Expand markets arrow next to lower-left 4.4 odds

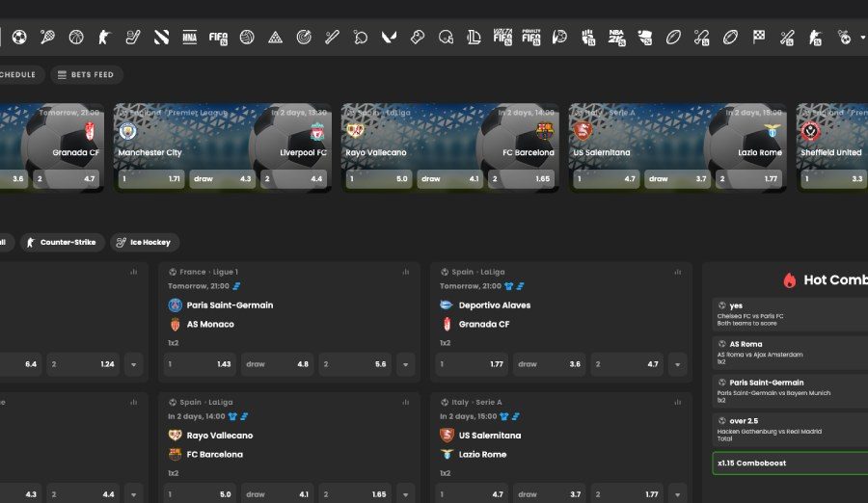pyautogui.click(x=133, y=494)
